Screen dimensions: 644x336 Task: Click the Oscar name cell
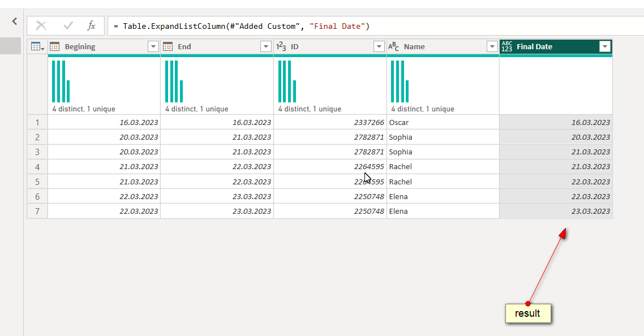pyautogui.click(x=443, y=122)
